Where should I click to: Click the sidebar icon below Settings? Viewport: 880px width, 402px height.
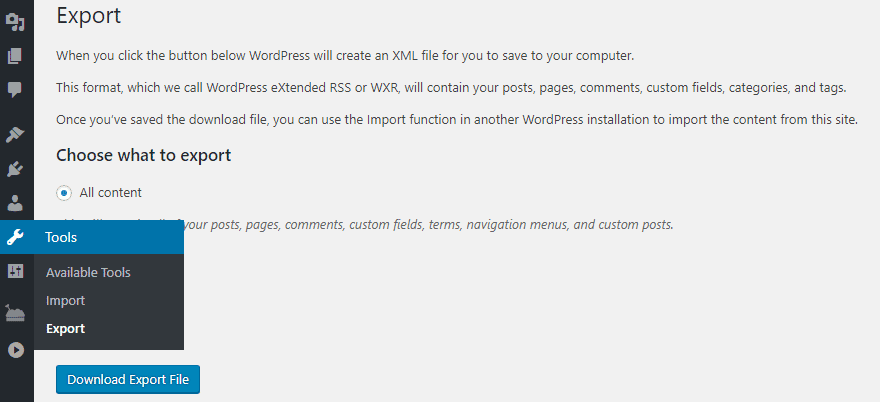(15, 313)
